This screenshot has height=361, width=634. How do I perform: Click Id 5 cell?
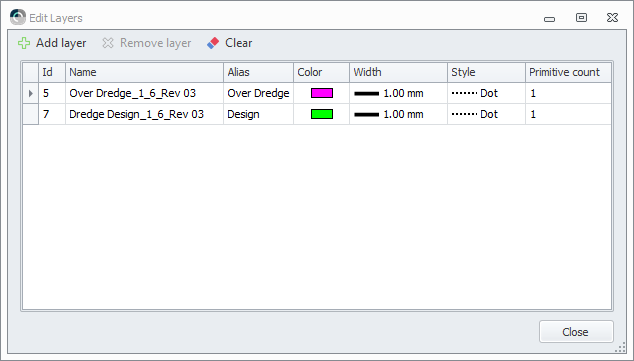pyautogui.click(x=52, y=93)
